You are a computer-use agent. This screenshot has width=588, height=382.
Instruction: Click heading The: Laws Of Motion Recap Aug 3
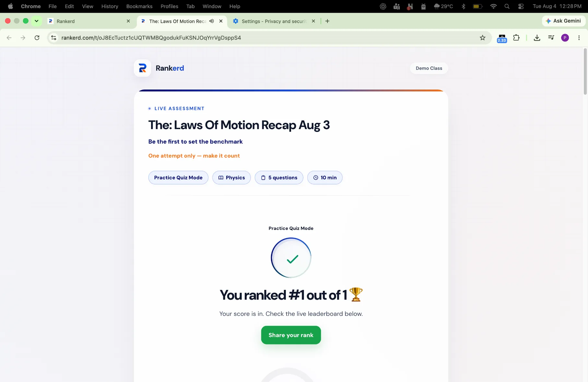coord(239,125)
